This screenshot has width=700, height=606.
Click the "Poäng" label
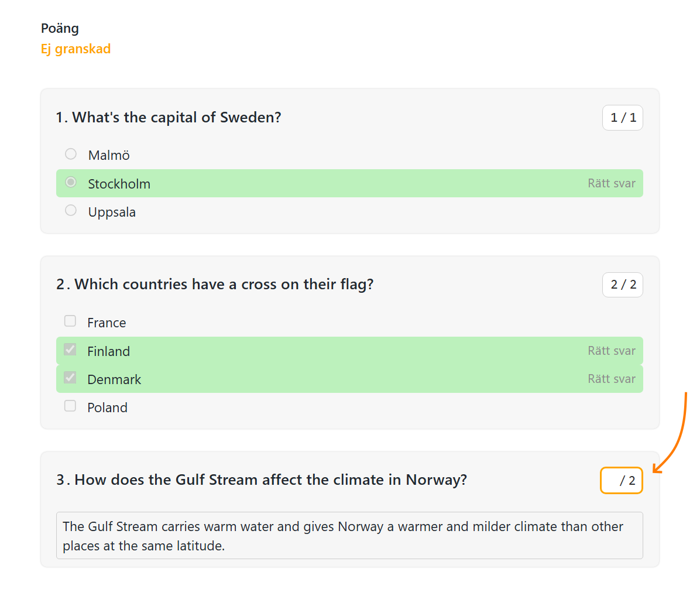point(60,28)
